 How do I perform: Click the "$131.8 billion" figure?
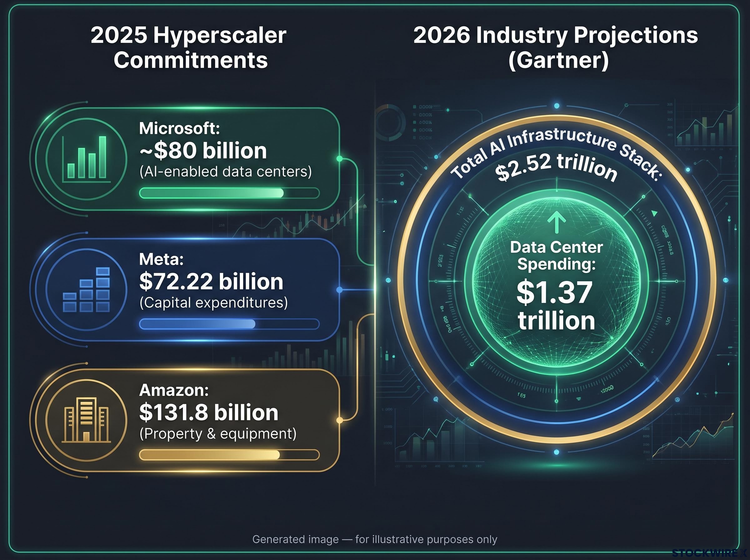point(209,412)
